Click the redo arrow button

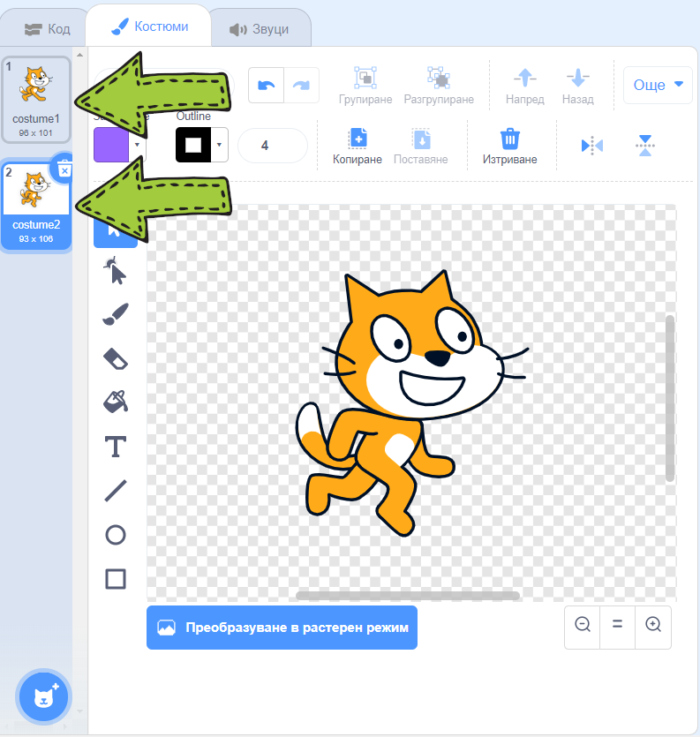click(301, 85)
